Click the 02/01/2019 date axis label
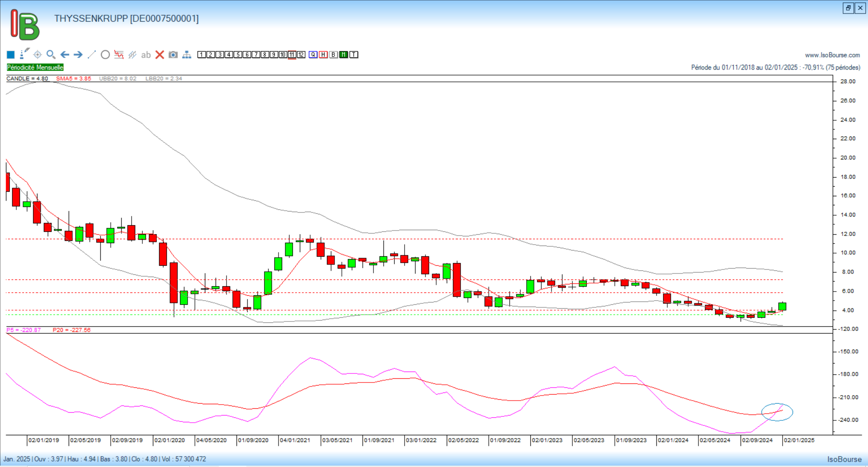The image size is (868, 467). coord(44,440)
